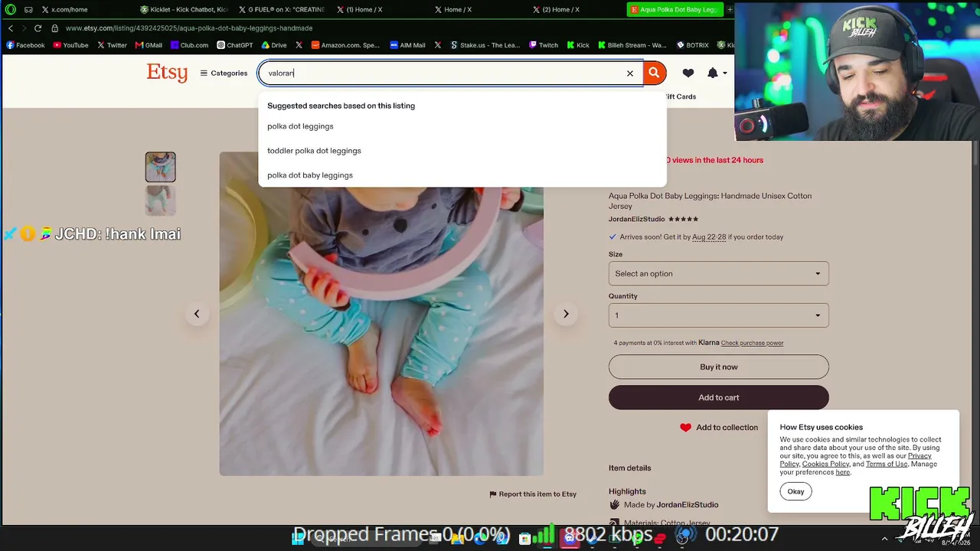Click the Aug 22-28 delivery date link
The height and width of the screenshot is (551, 980).
[x=709, y=237]
